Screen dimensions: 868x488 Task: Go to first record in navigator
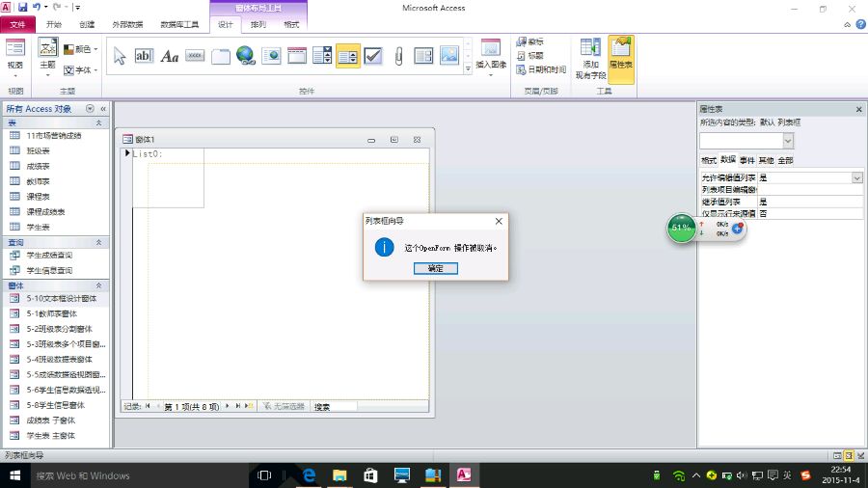pyautogui.click(x=148, y=406)
